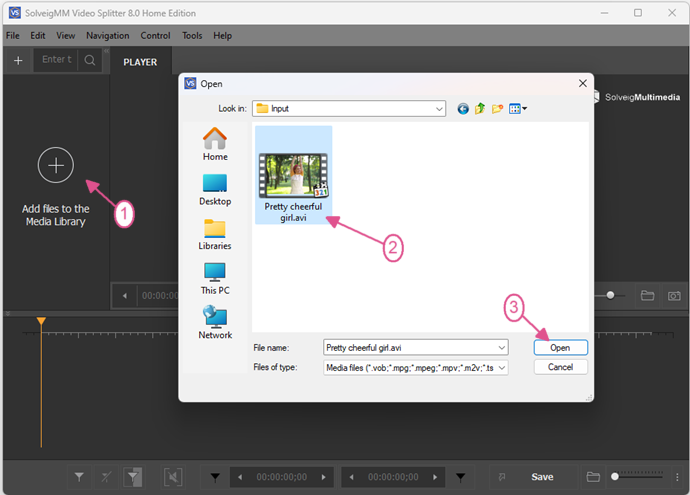Click the left marker triangle before start time
Image resolution: width=690 pixels, height=495 pixels.
click(215, 477)
